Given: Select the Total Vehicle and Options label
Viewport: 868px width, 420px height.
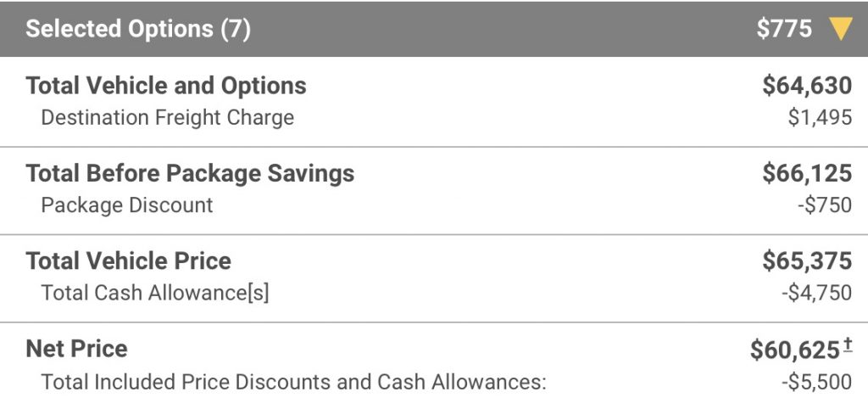Looking at the screenshot, I should click(166, 86).
